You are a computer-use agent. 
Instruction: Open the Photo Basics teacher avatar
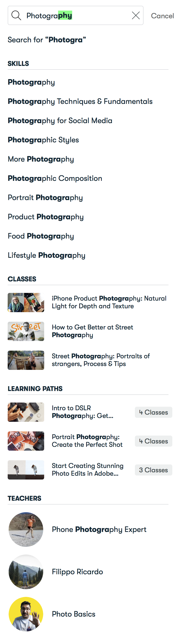26,614
